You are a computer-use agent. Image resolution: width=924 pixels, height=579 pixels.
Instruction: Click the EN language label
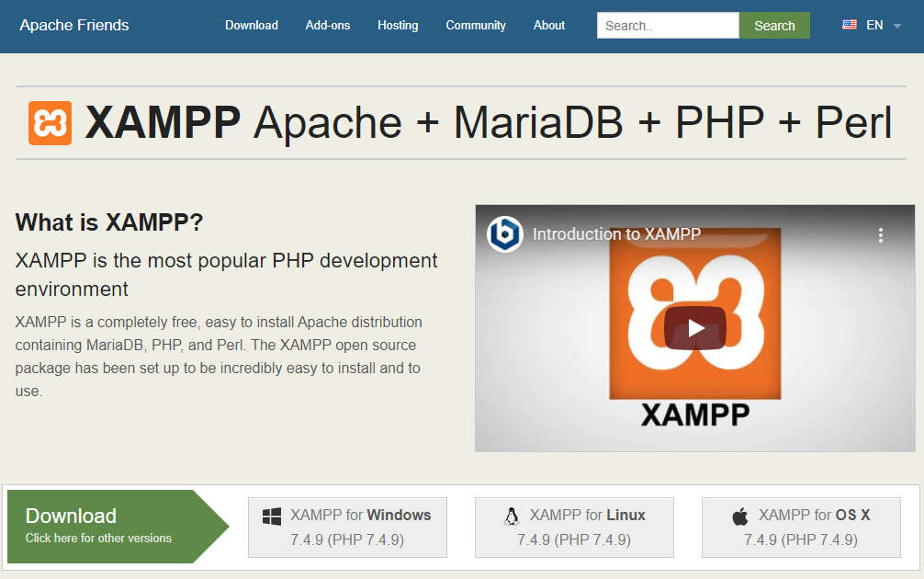[874, 26]
